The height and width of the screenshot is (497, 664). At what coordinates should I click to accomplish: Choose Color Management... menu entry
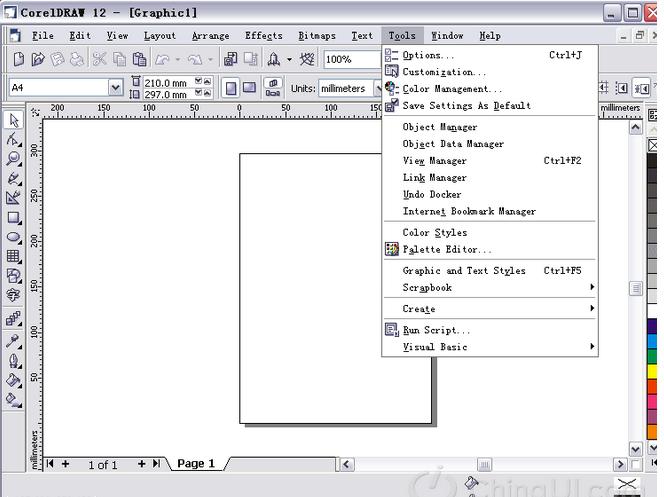point(490,89)
